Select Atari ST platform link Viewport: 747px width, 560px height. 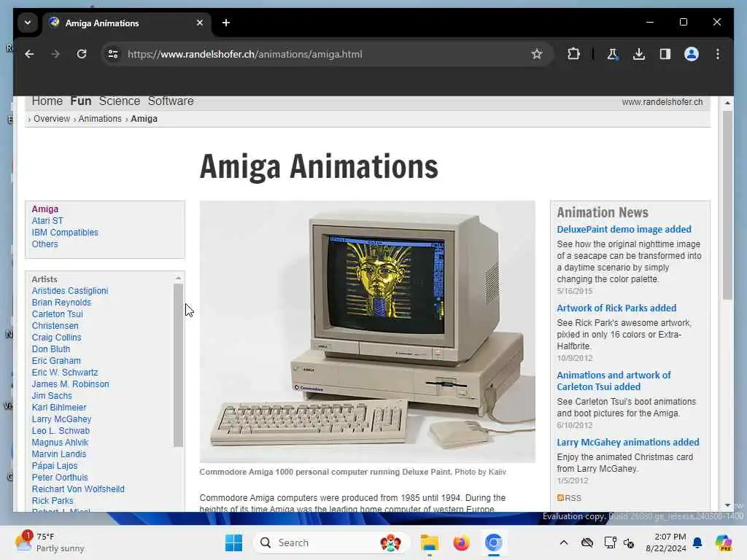point(47,221)
